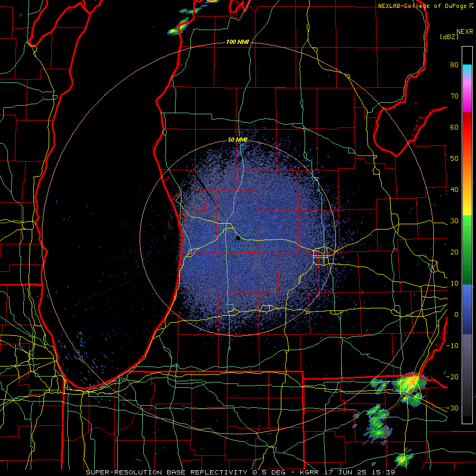The width and height of the screenshot is (476, 476).
Task: Click the 50 NMI range ring label
Action: coord(237,140)
